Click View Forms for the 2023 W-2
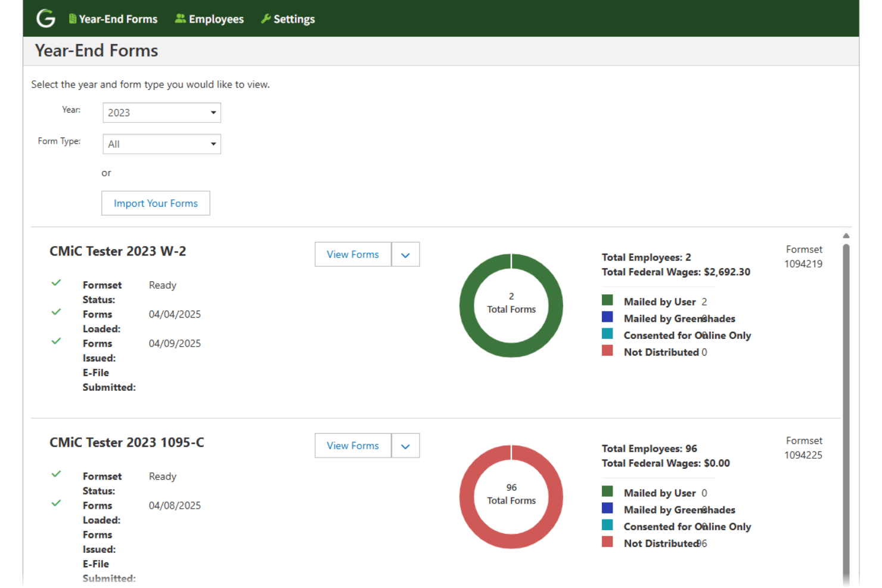The width and height of the screenshot is (882, 588). point(353,254)
